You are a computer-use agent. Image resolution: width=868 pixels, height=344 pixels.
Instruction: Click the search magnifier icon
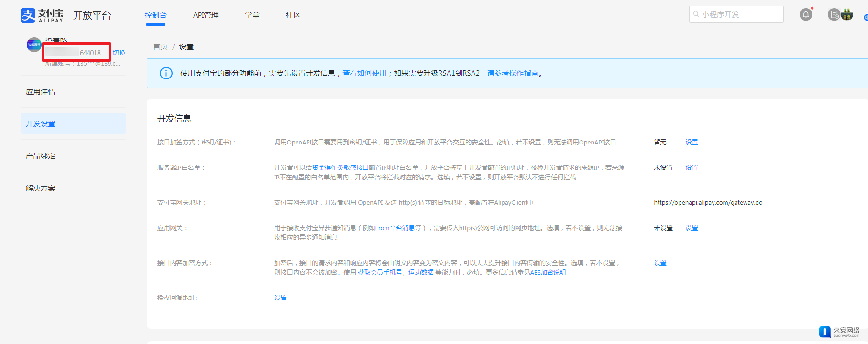(696, 14)
